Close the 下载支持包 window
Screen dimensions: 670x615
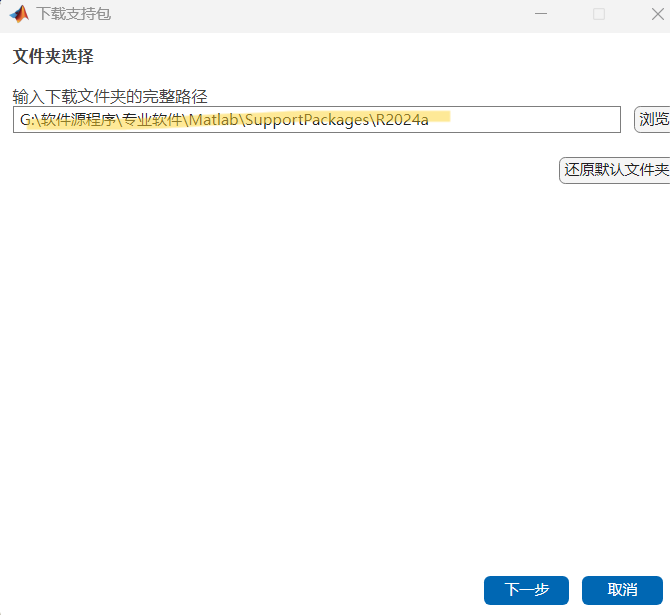point(658,14)
